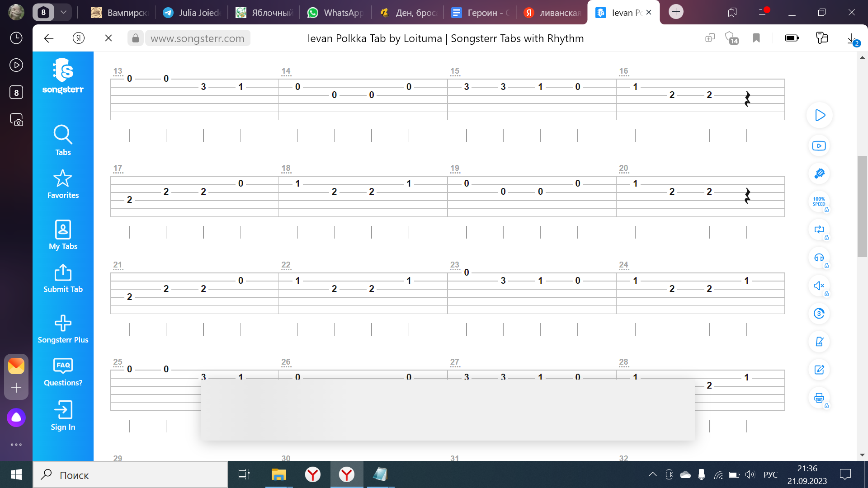
Task: Open the shield icon with 14 badge
Action: [731, 38]
